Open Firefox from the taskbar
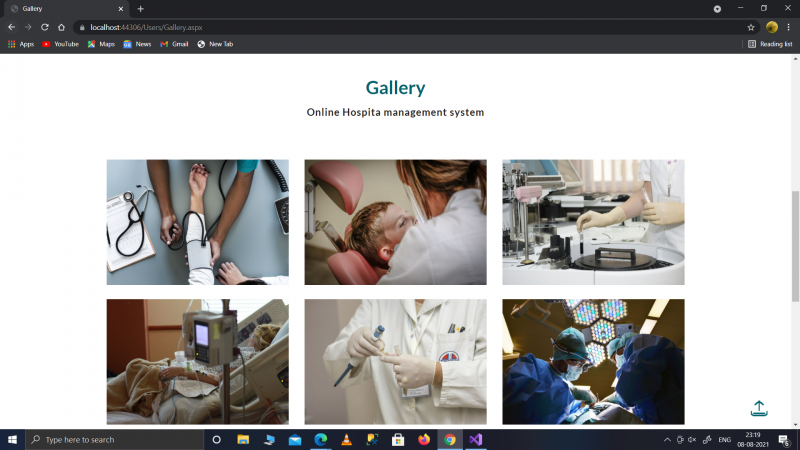Viewport: 800px width, 450px height. [424, 439]
